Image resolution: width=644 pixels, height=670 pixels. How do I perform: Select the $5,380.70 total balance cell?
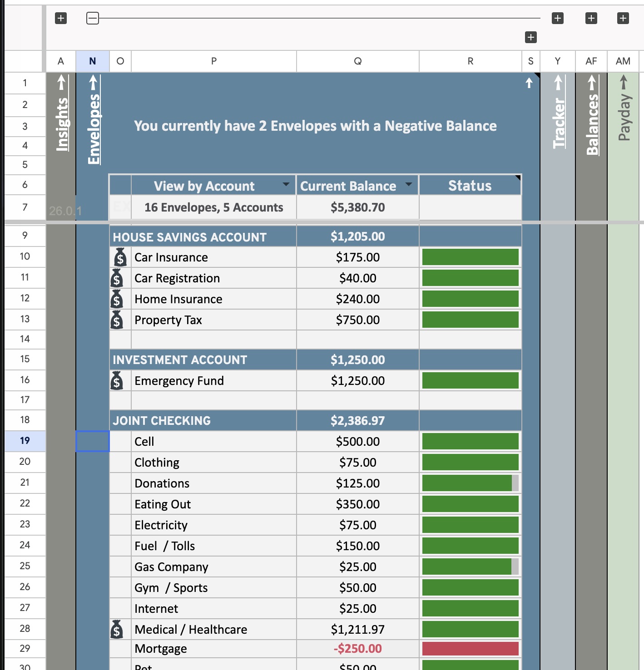[358, 207]
